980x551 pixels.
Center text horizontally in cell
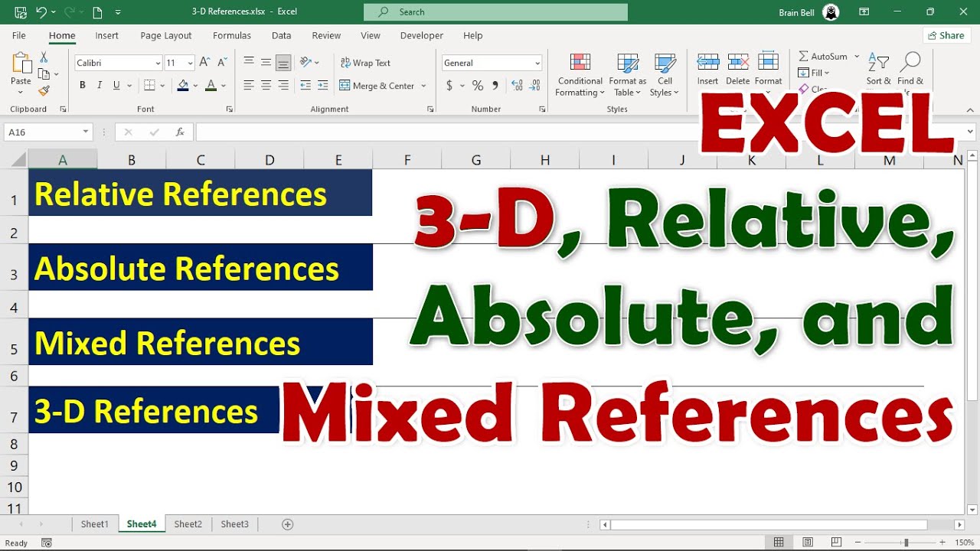pos(266,86)
